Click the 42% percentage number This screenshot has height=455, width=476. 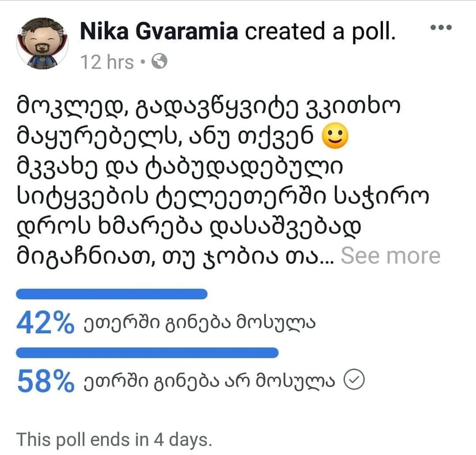[45, 323]
